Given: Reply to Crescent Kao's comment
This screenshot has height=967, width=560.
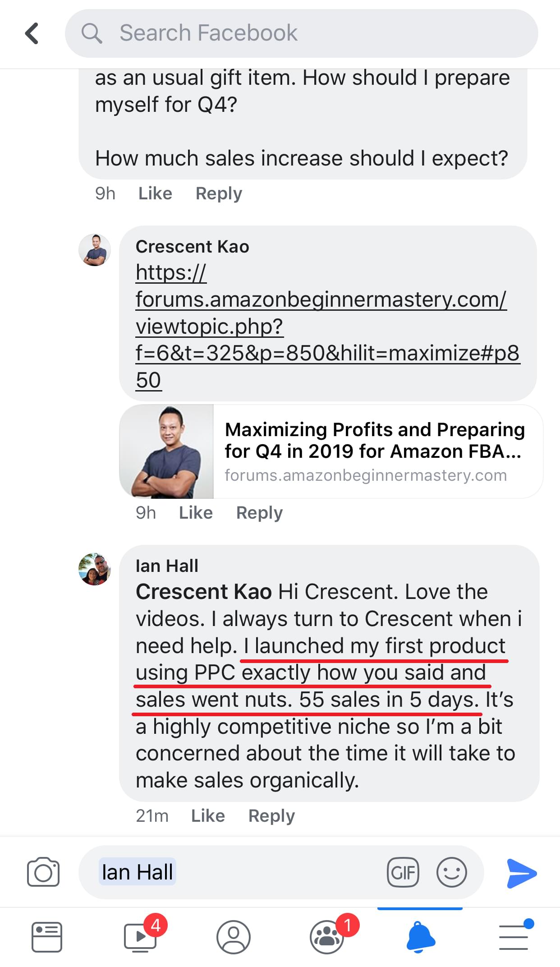Looking at the screenshot, I should click(x=259, y=513).
